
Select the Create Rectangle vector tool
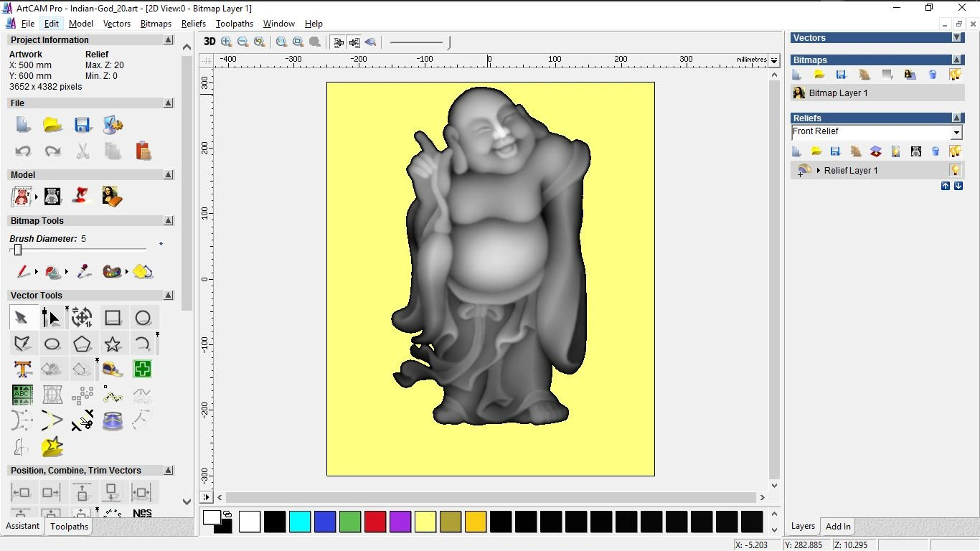[x=113, y=318]
